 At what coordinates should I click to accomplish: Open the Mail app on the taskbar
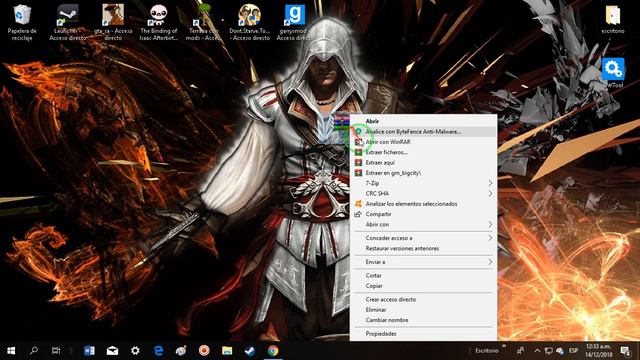pos(112,351)
